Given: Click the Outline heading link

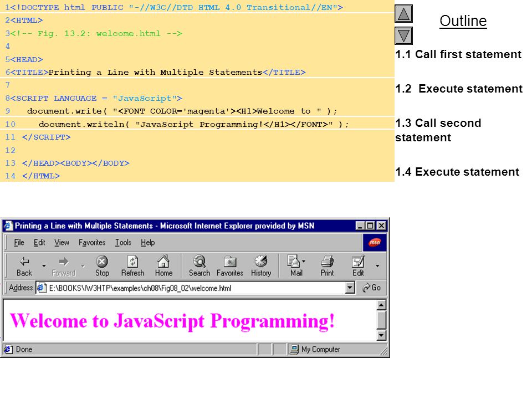Looking at the screenshot, I should point(463,21).
